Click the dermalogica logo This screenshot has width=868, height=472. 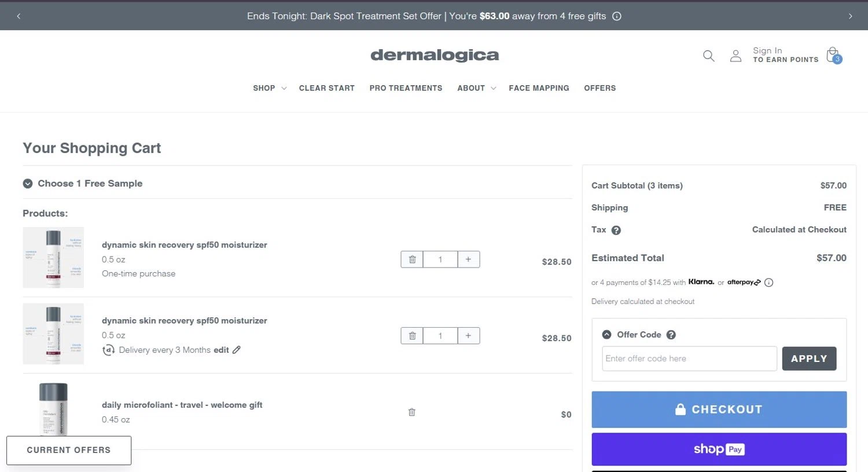(x=435, y=55)
